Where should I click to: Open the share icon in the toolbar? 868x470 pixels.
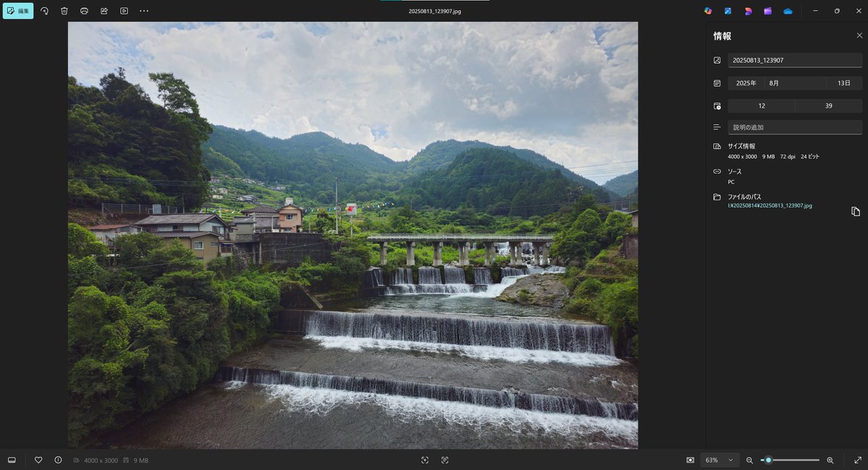pyautogui.click(x=104, y=11)
